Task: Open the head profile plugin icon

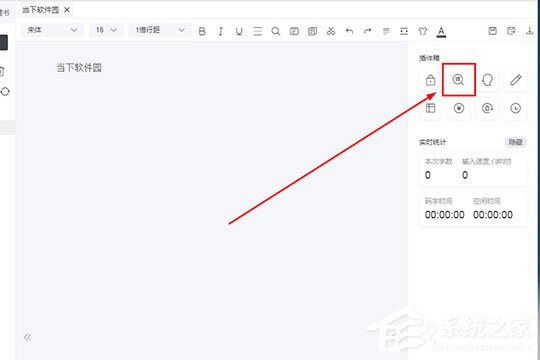Action: [x=487, y=80]
